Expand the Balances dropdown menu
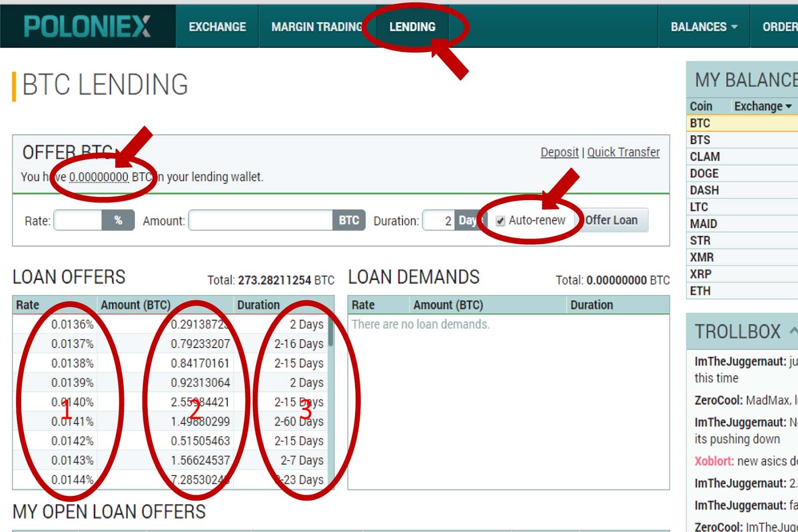 click(x=704, y=27)
